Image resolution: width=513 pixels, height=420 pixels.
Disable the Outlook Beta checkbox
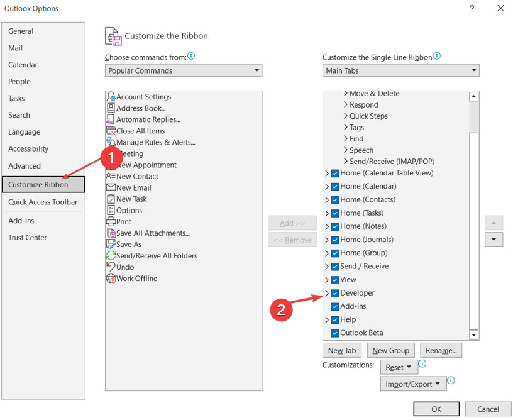point(334,333)
